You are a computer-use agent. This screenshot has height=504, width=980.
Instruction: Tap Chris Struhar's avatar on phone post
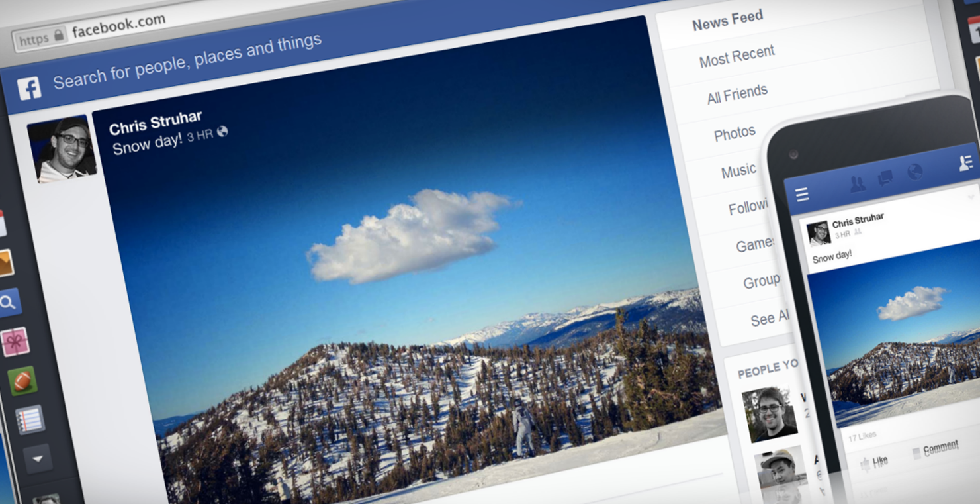click(x=819, y=234)
